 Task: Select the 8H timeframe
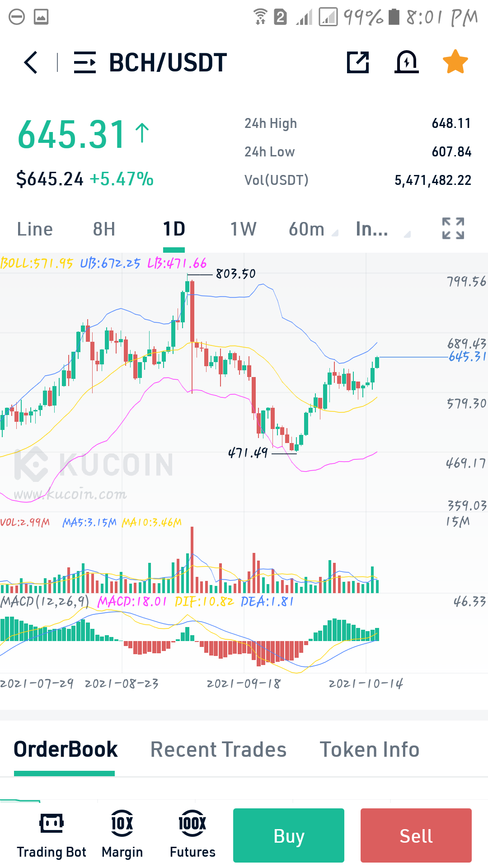104,229
